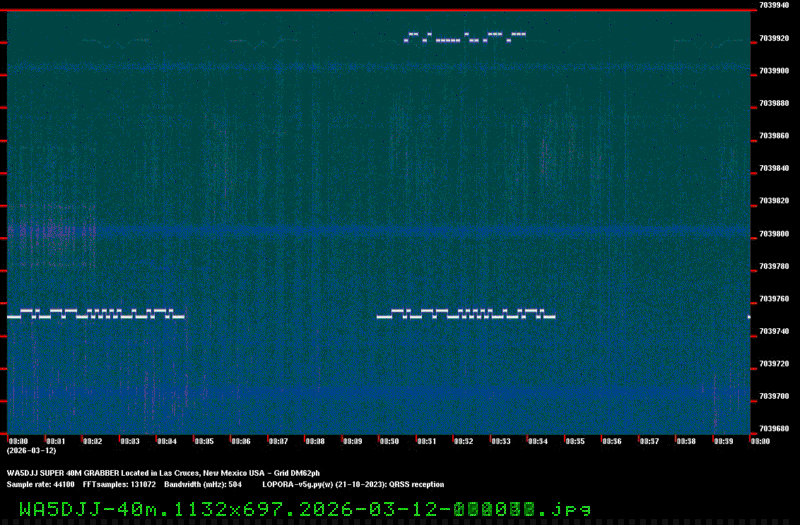
Task: Click the 7039940 frequency label
Action: 774,5
